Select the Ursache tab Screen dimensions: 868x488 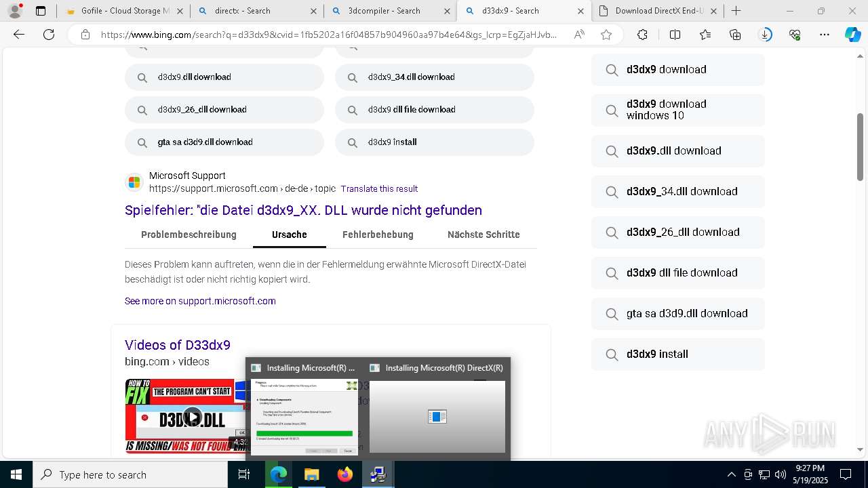click(290, 235)
